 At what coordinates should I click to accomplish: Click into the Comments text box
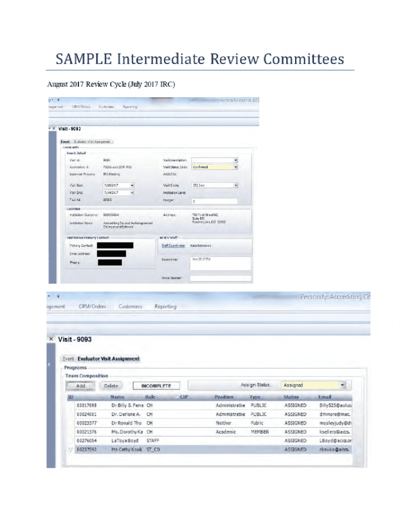tap(220, 263)
